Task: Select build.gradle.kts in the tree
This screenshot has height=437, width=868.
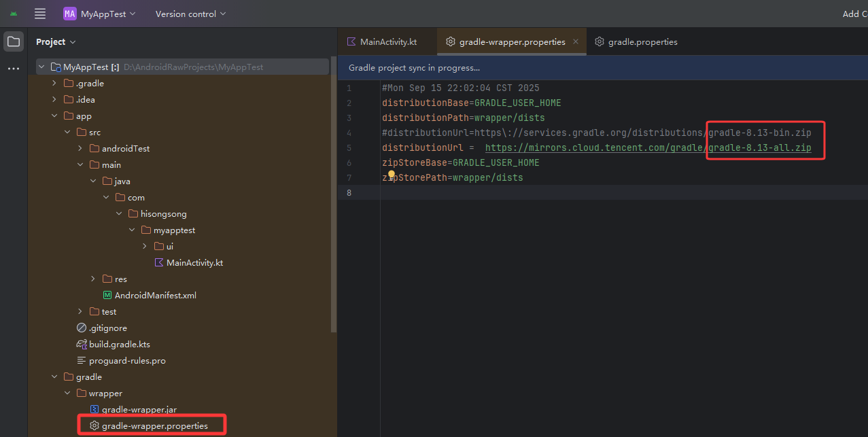Action: tap(120, 345)
